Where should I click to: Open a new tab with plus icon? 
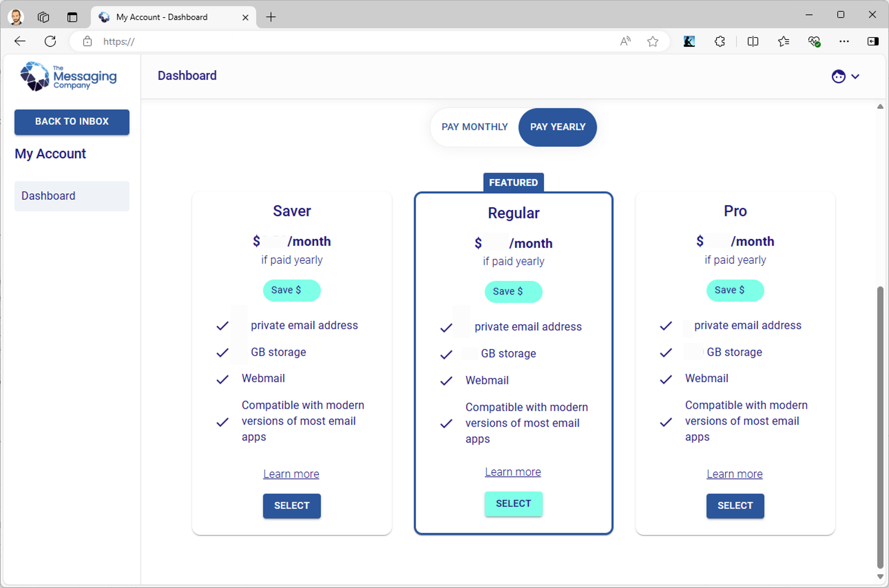point(271,17)
